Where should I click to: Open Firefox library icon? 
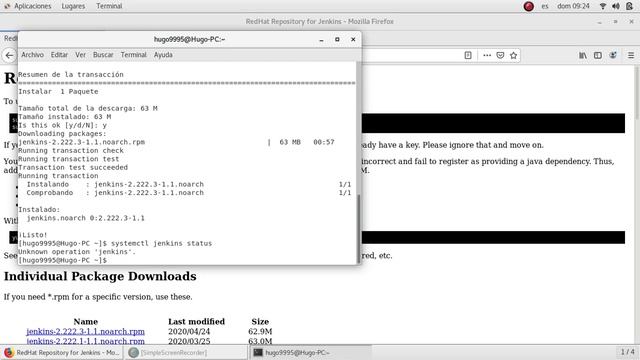click(x=583, y=55)
